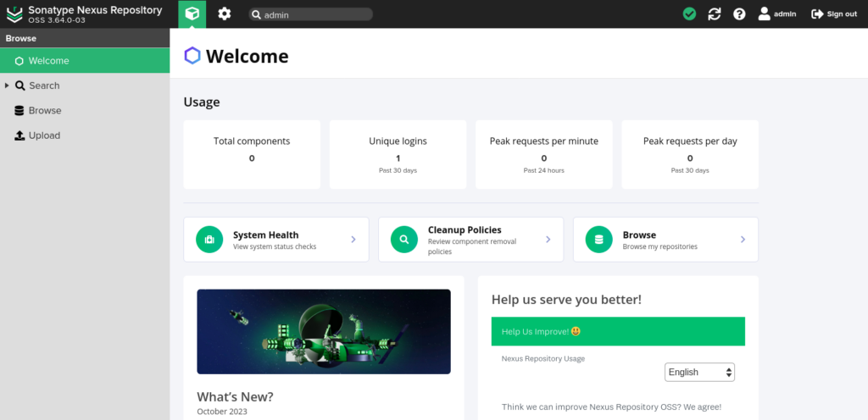Click the Help Us Improve green banner

tap(618, 331)
